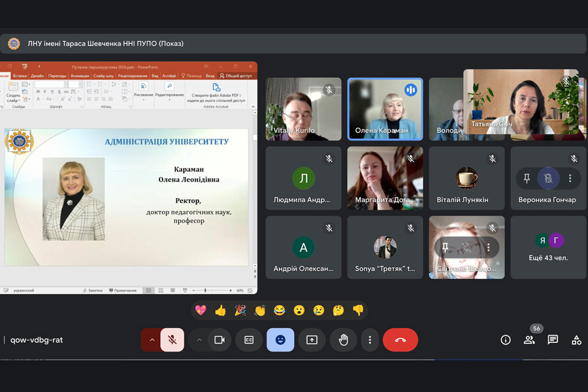Image resolution: width=588 pixels, height=392 pixels.
Task: Send thumbs up reaction
Action: (221, 310)
